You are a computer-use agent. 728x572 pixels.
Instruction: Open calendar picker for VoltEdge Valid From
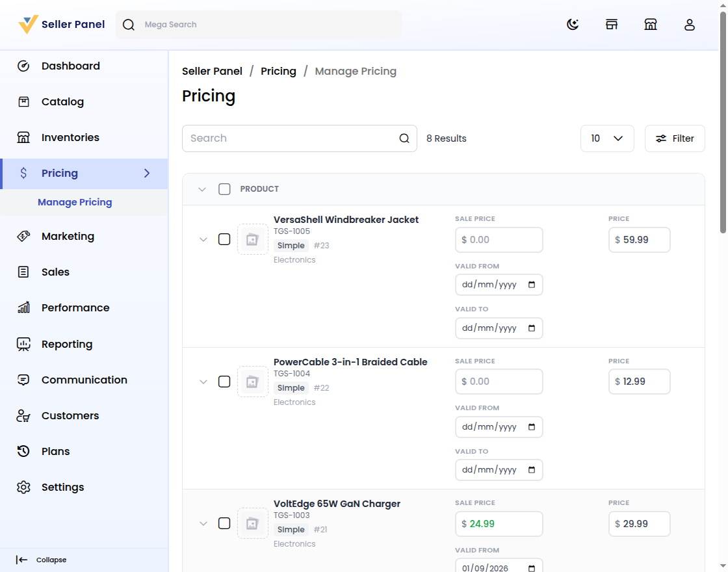[532, 568]
